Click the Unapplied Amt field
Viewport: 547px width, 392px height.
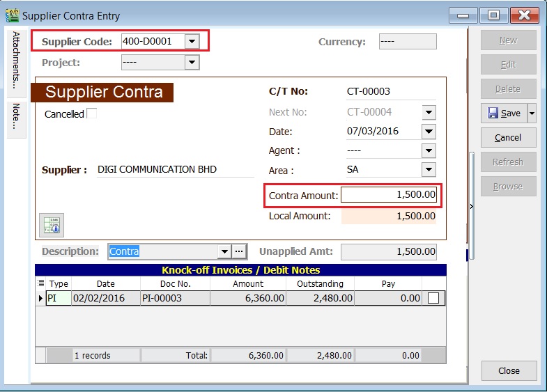point(389,251)
